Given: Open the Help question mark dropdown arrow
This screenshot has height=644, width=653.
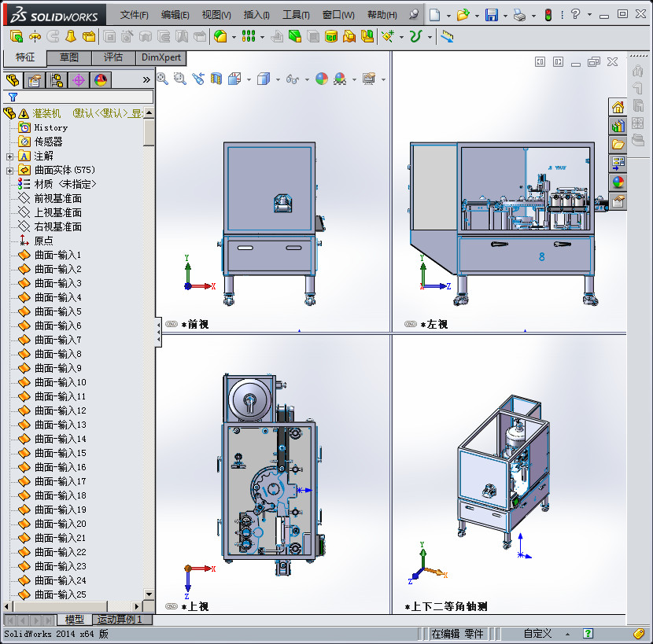Looking at the screenshot, I should pyautogui.click(x=589, y=15).
